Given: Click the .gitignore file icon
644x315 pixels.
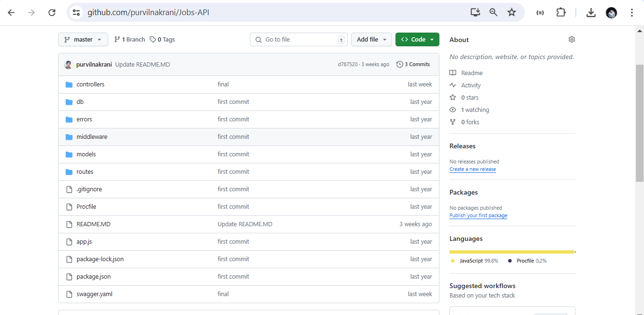Looking at the screenshot, I should (69, 189).
